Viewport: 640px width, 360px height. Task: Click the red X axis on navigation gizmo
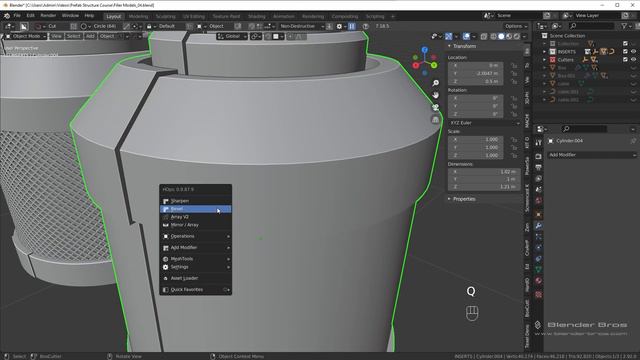click(x=416, y=65)
